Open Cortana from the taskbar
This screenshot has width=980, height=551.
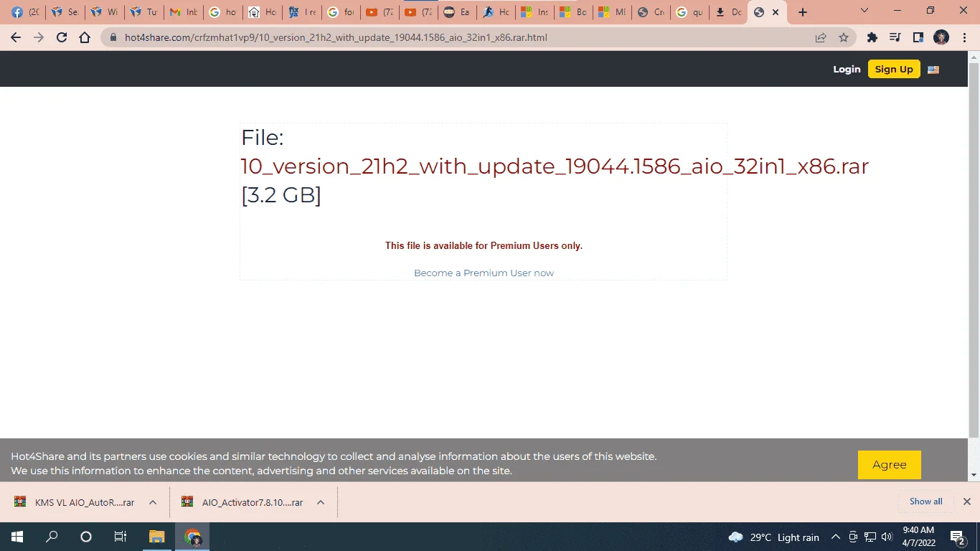click(86, 537)
